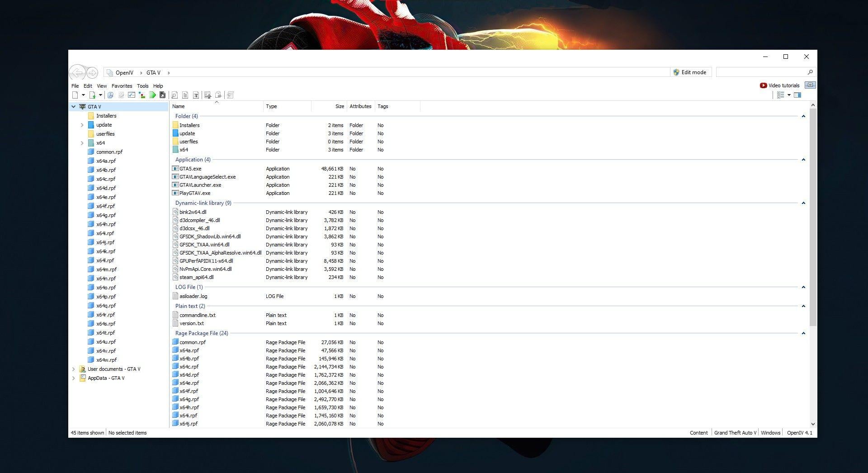Toggle the preview pane button in top-right corner
Image resolution: width=868 pixels, height=473 pixels.
click(x=810, y=85)
